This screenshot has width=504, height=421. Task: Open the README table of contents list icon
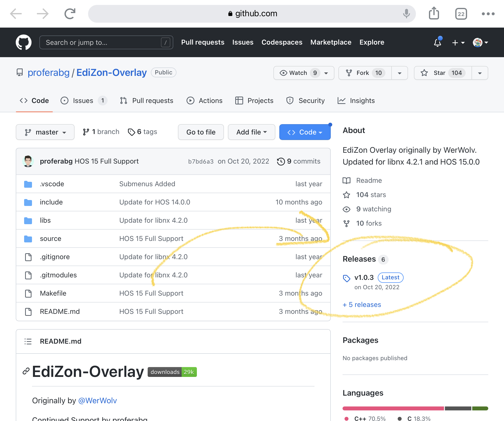(28, 341)
